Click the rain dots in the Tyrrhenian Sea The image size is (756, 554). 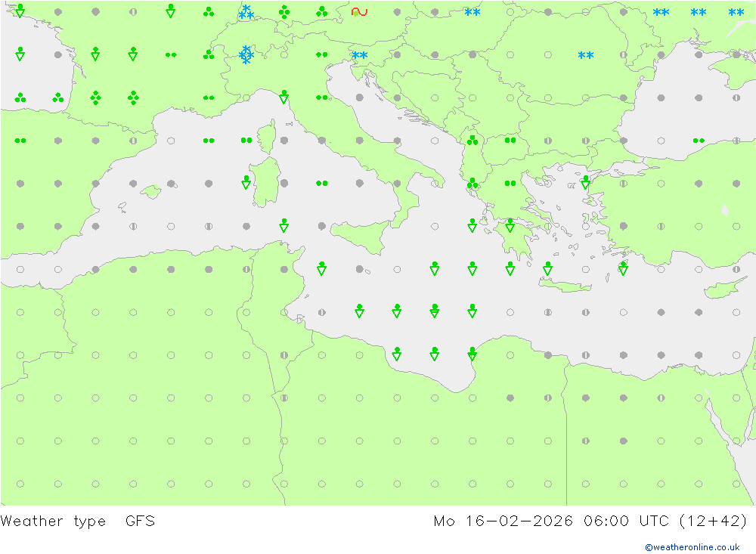click(321, 183)
